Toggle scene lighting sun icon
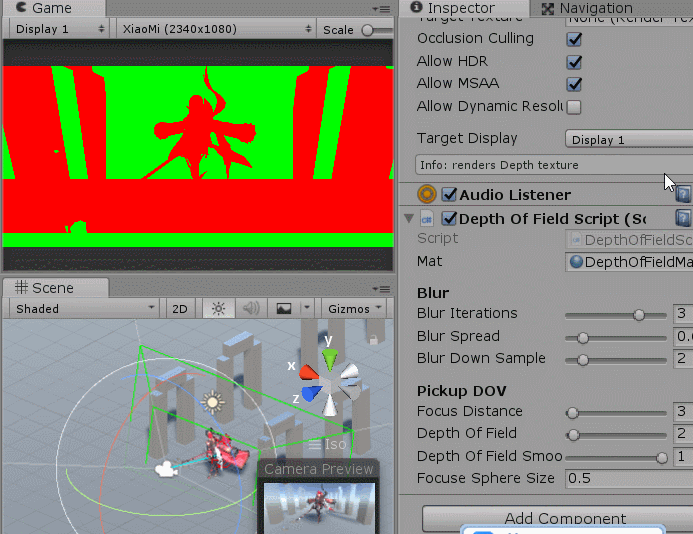693x534 pixels. click(218, 308)
